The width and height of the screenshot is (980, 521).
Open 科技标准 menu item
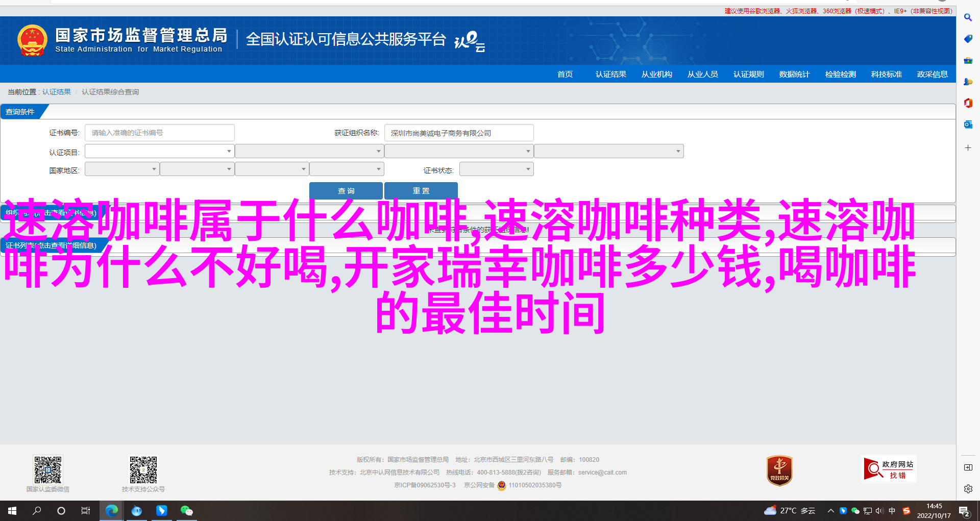(887, 75)
